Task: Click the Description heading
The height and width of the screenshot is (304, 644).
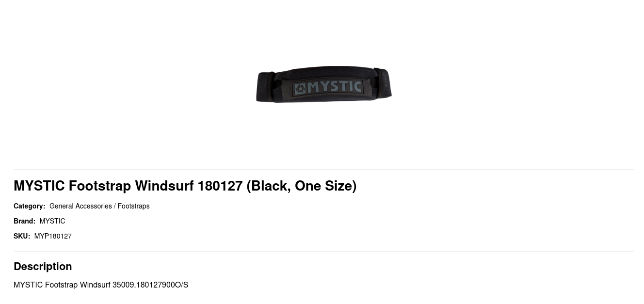Action: click(43, 266)
